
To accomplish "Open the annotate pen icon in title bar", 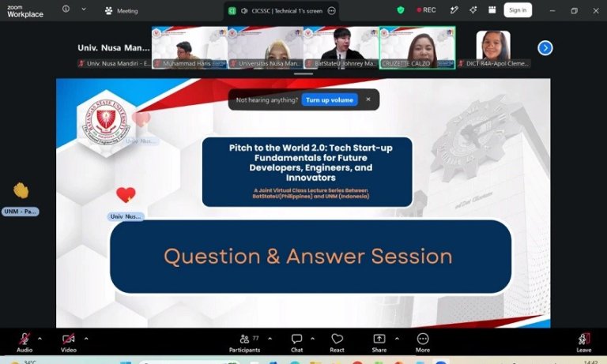I will [454, 10].
